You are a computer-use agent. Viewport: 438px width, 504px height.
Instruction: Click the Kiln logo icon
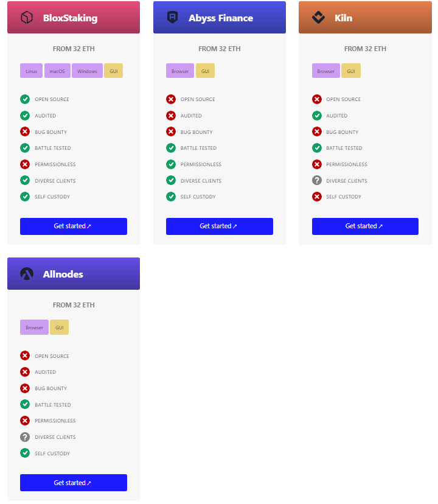tap(317, 18)
